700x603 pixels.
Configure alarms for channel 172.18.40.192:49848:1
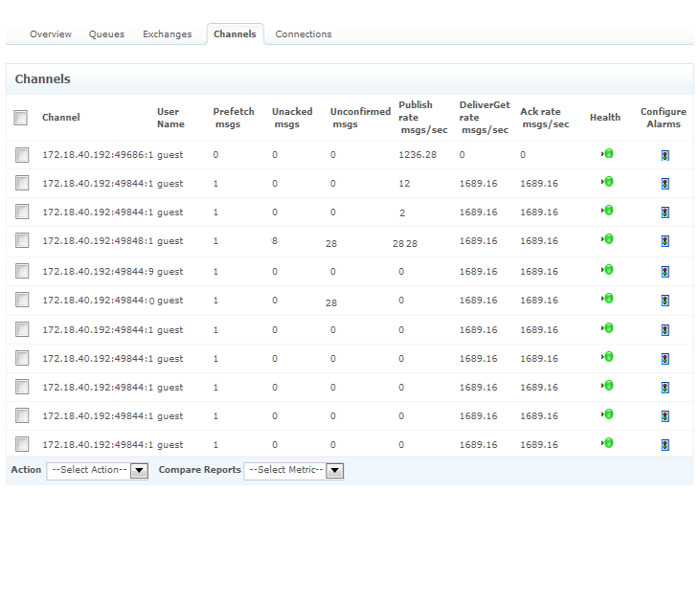[665, 241]
